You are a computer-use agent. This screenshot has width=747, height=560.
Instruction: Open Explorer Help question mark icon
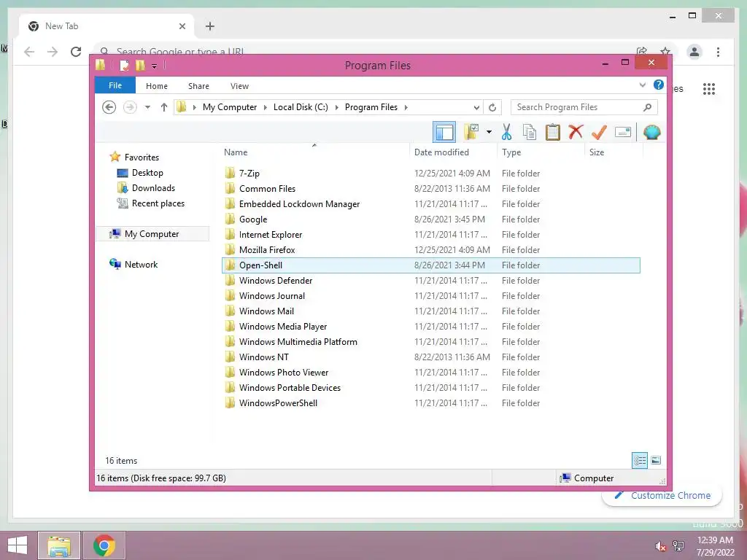coord(659,85)
